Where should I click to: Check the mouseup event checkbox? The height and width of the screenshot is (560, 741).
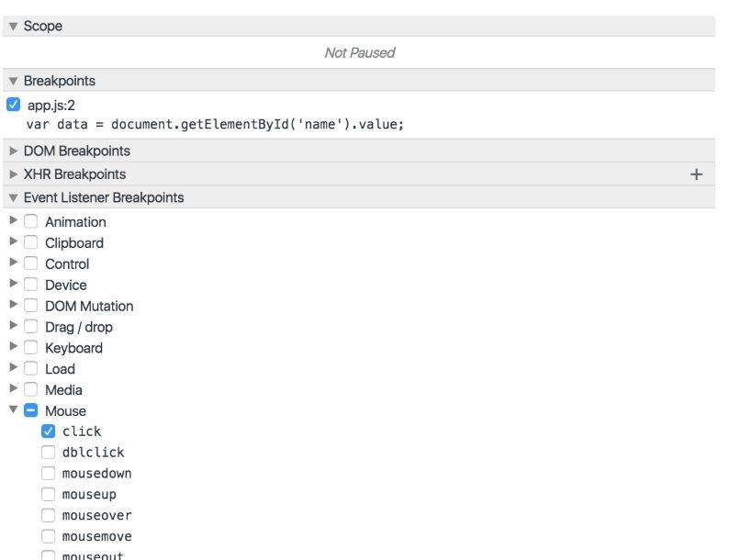point(48,495)
